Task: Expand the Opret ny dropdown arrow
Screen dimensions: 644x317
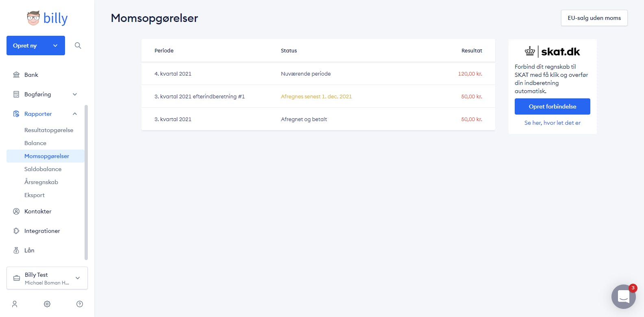Action: point(55,46)
